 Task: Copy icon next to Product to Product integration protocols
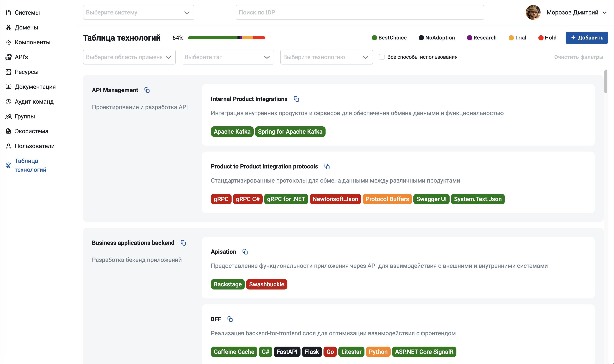pyautogui.click(x=327, y=167)
